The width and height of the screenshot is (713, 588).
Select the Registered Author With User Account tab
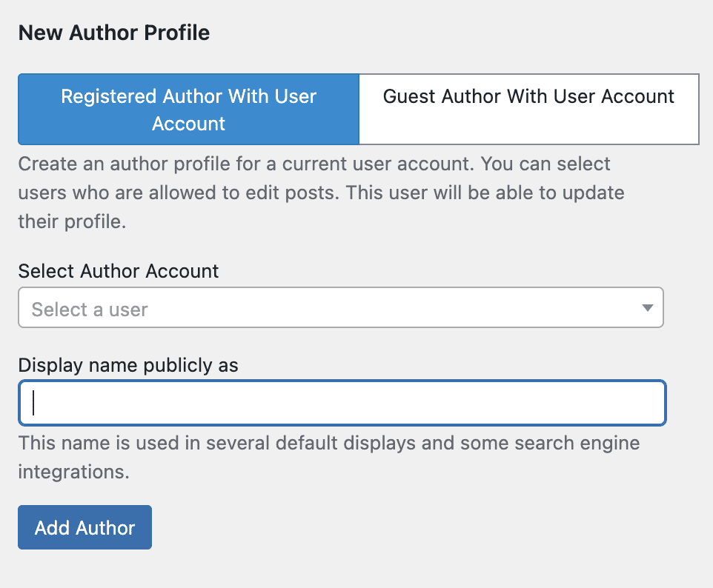tap(188, 110)
